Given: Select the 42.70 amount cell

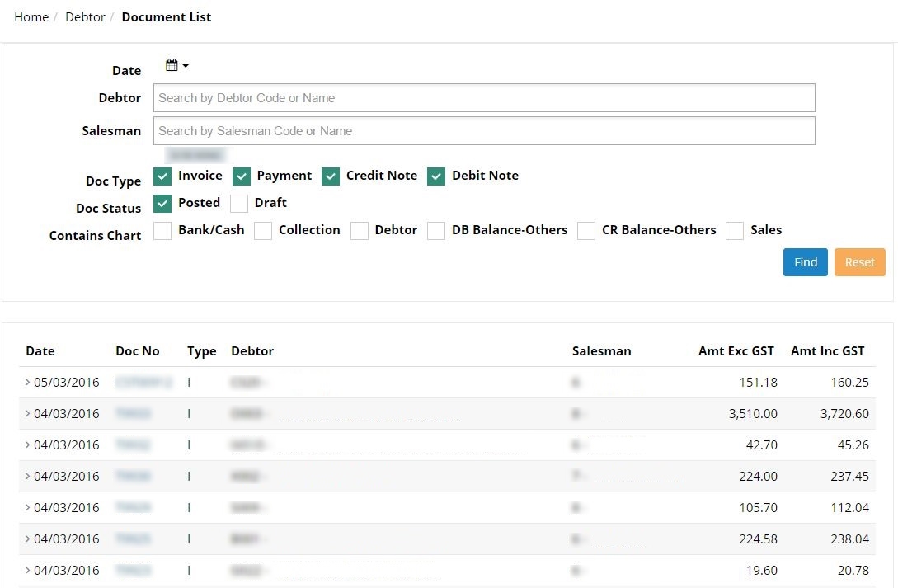Looking at the screenshot, I should 762,445.
